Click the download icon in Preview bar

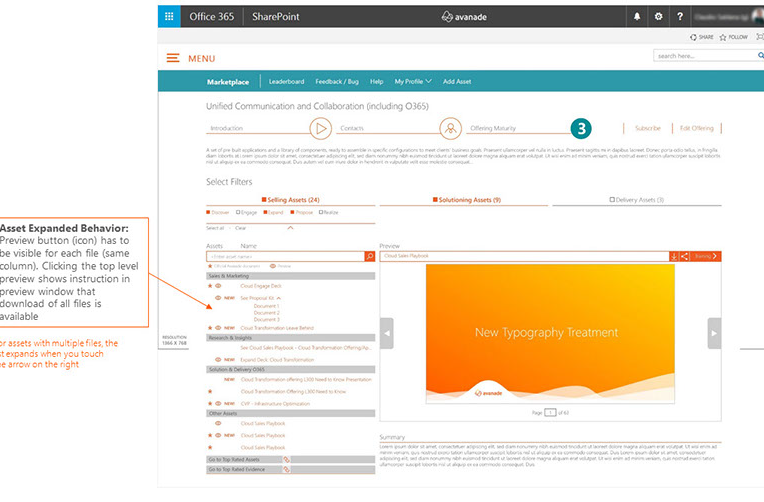pos(674,256)
